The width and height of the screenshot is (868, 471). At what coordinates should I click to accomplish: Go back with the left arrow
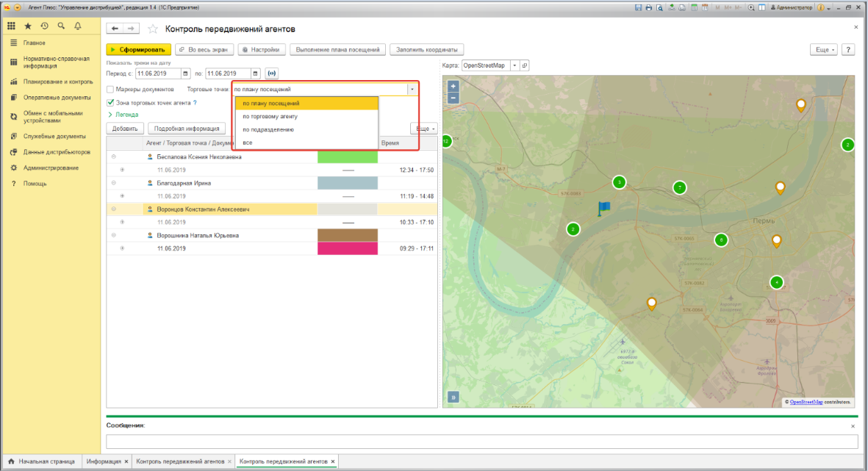click(x=115, y=28)
